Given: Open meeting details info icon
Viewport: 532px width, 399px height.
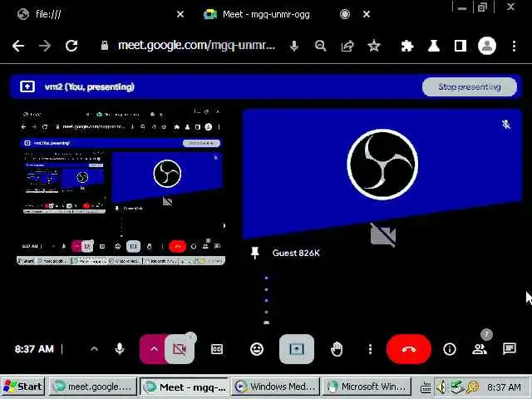Looking at the screenshot, I should pos(450,349).
